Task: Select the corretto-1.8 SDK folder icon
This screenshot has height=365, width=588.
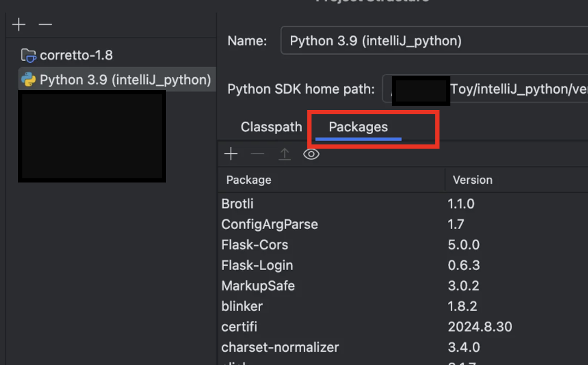Action: [x=28, y=56]
